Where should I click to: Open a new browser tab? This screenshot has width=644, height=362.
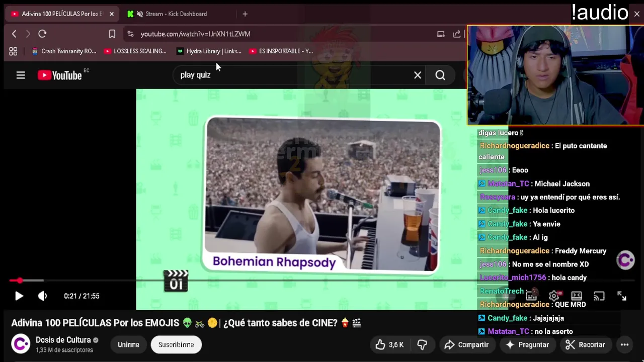pyautogui.click(x=245, y=14)
